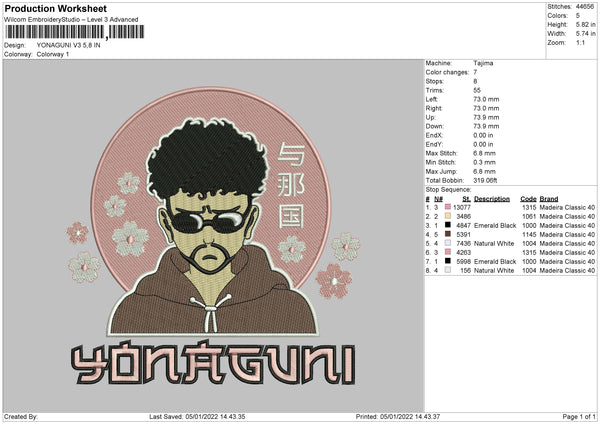Click the brown swatch in stop row 4
Screen dimensions: 600x424
448,234
